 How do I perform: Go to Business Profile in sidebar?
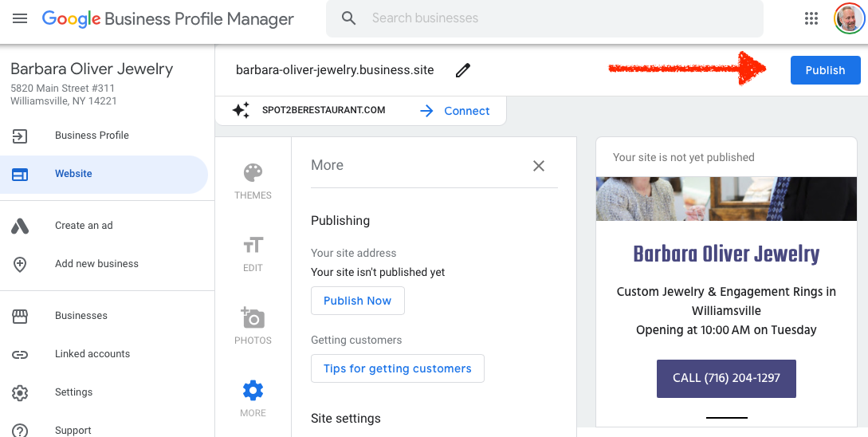point(92,136)
